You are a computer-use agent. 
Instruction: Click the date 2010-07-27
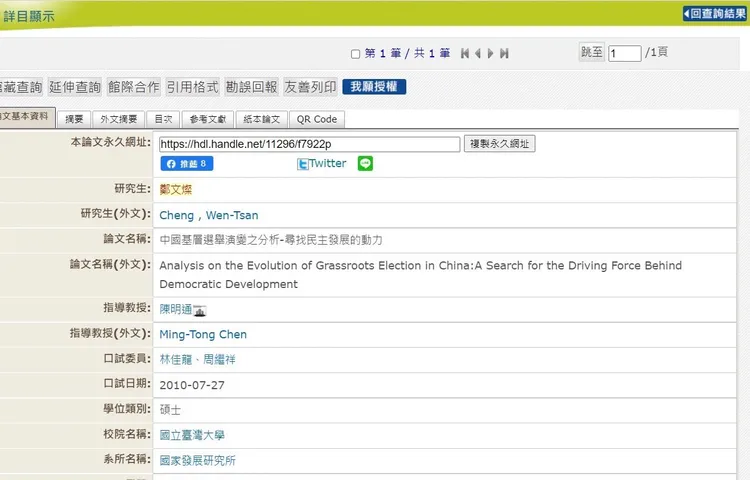pyautogui.click(x=192, y=385)
